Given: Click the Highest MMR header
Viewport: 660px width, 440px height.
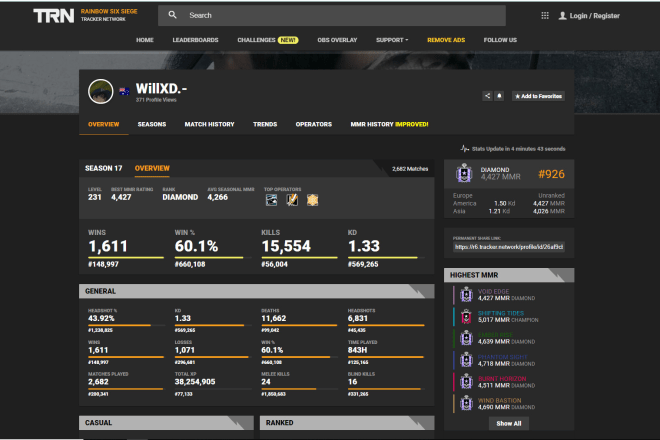Looking at the screenshot, I should [x=509, y=275].
